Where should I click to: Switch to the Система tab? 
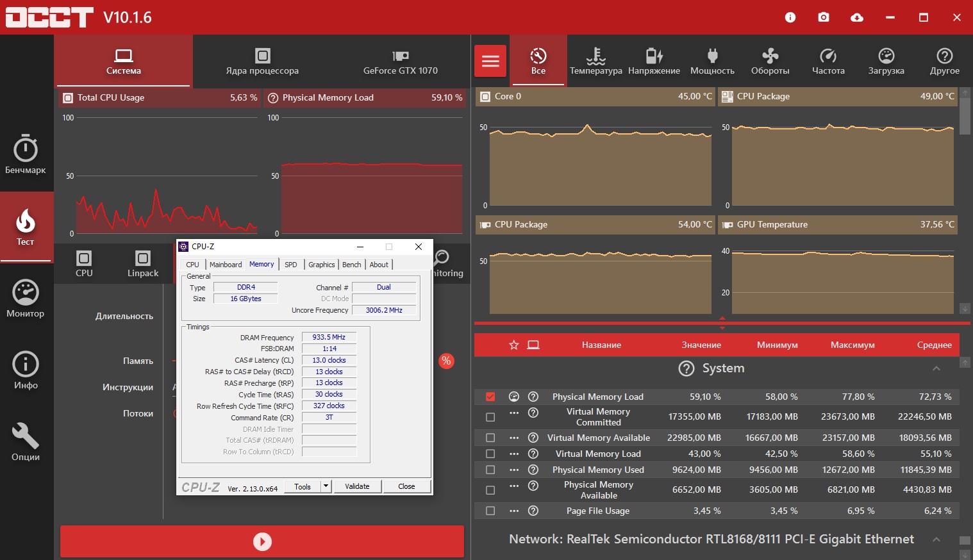(124, 61)
